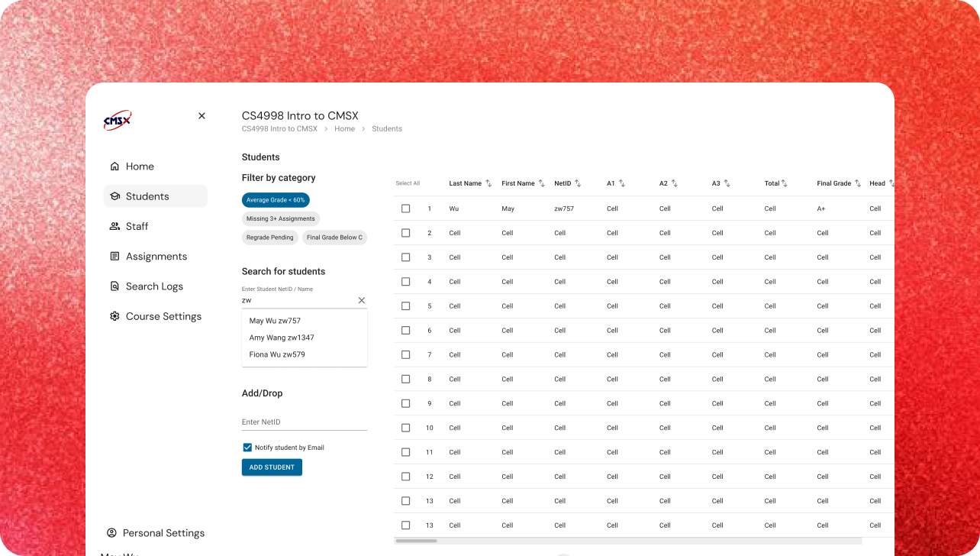
Task: Click the CMSX logo icon
Action: [118, 120]
